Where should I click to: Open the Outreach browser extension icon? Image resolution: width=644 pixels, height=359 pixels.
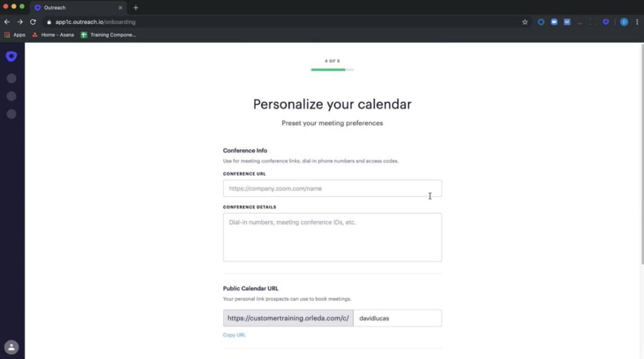(606, 22)
